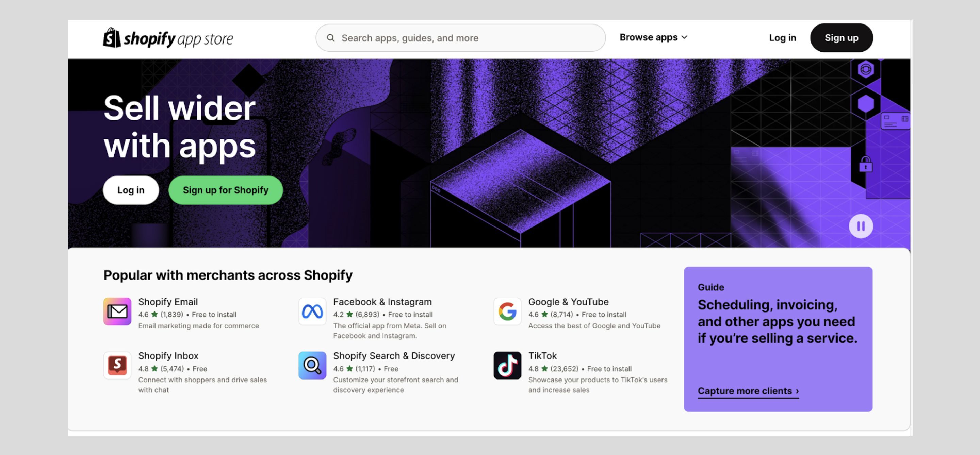Click Log in in the top header
Image resolution: width=980 pixels, height=455 pixels.
782,38
